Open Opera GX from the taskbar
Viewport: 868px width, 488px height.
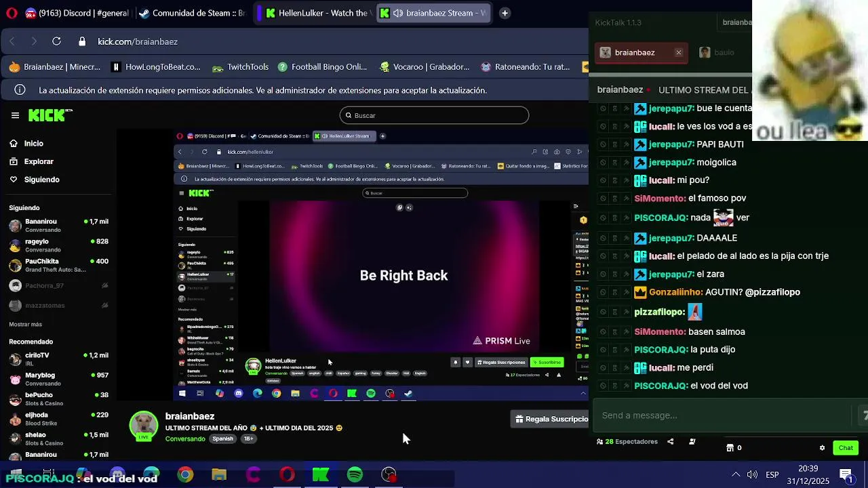coord(287,475)
